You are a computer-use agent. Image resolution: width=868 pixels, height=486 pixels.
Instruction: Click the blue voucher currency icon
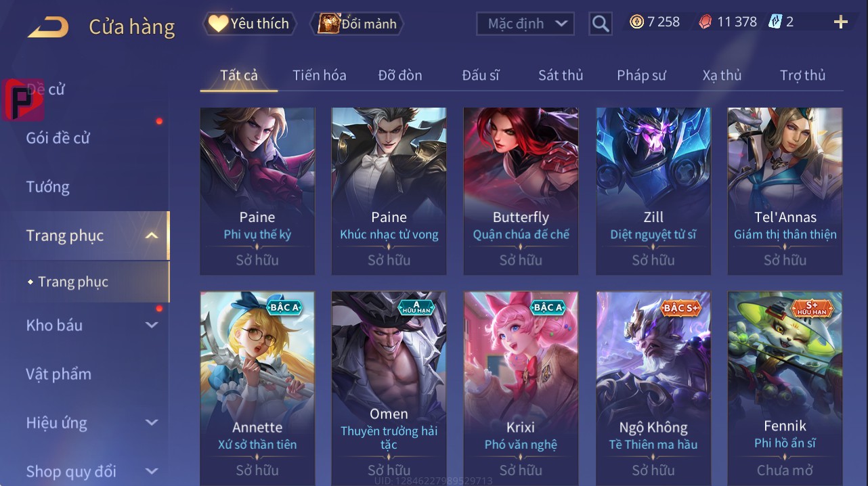point(775,22)
